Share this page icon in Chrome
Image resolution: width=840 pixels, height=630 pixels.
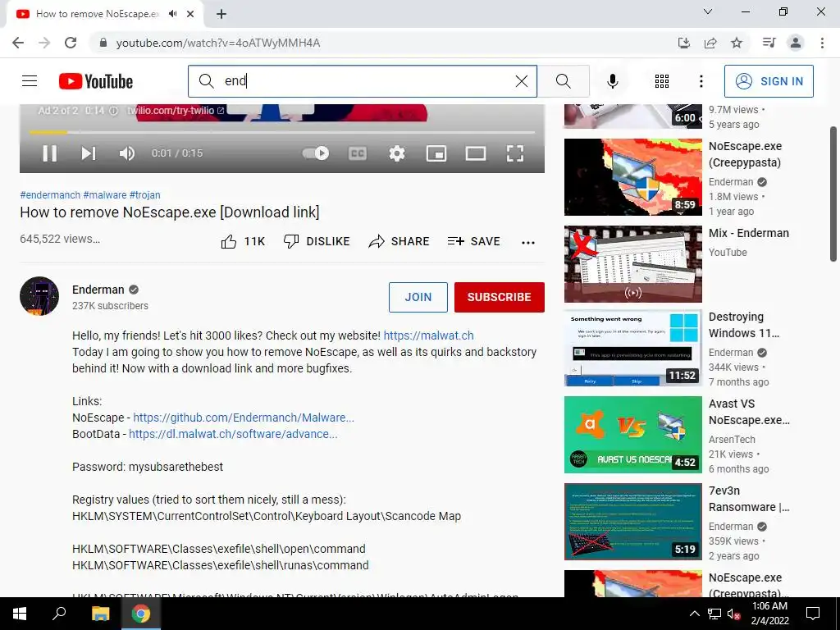[710, 43]
